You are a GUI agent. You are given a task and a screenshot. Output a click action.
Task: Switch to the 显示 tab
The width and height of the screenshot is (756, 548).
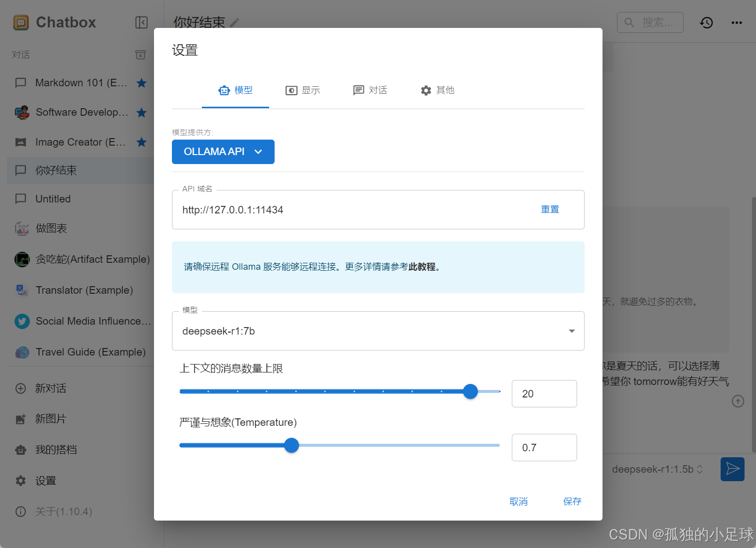point(302,90)
